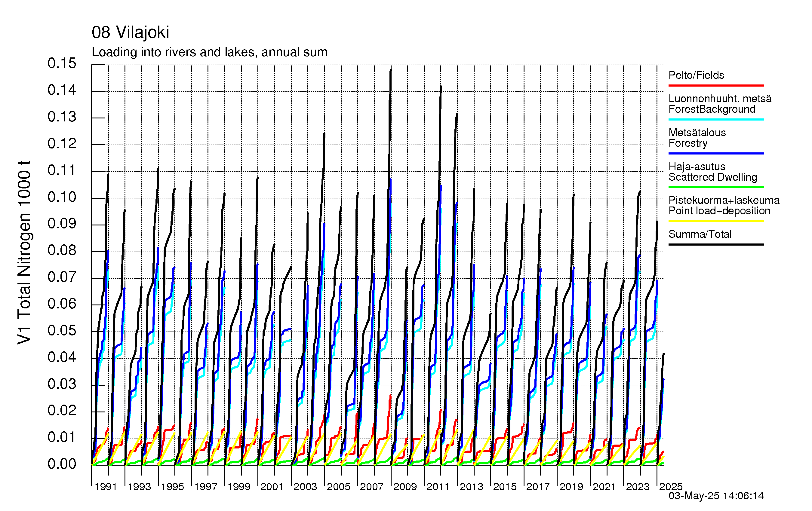Click the y-axis value 0.12
812x511 pixels.
coord(62,144)
